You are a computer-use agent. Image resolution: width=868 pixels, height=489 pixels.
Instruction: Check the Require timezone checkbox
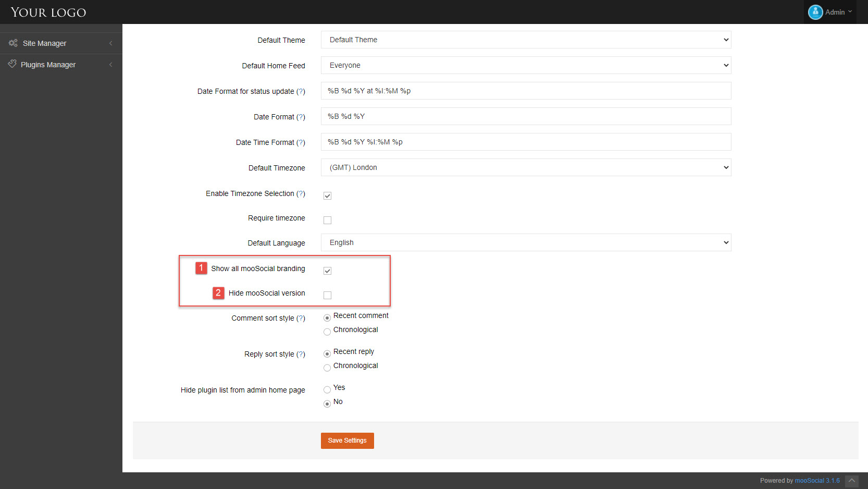click(327, 221)
